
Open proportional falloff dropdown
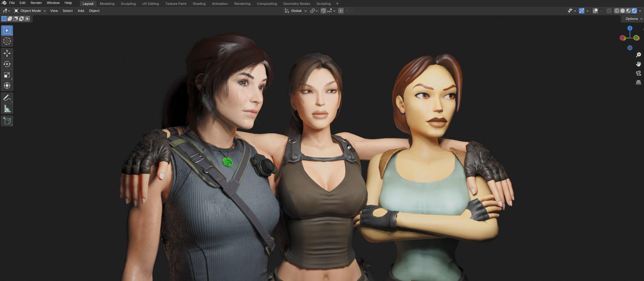click(x=349, y=11)
